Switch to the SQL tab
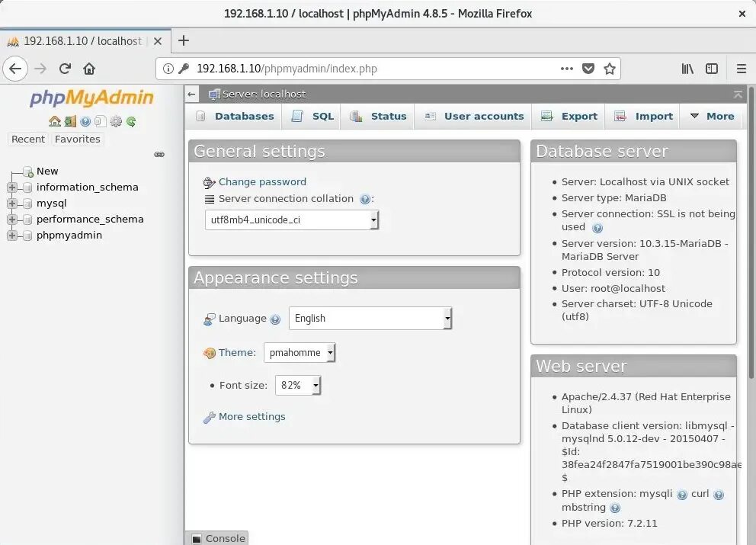756x545 pixels. 313,116
